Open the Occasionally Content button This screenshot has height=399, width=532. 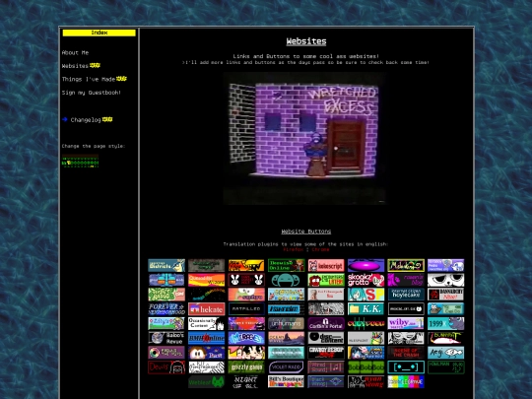click(x=206, y=324)
